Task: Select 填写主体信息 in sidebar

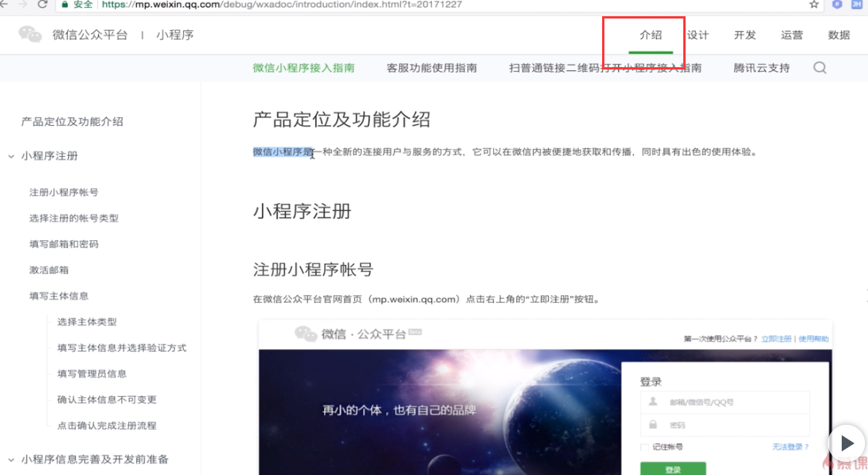Action: (x=59, y=296)
